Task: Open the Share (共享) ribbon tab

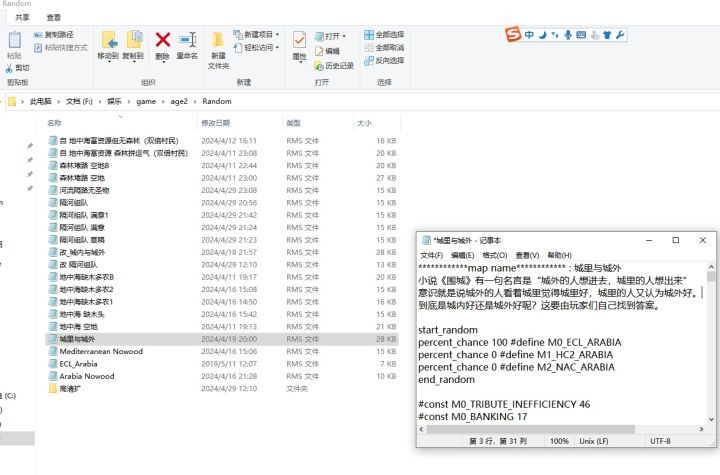Action: coord(22,17)
